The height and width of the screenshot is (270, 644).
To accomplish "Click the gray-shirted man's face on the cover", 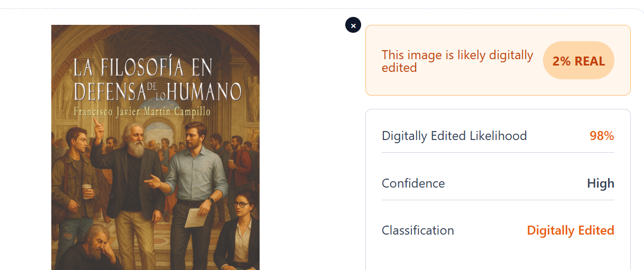I will (x=195, y=135).
